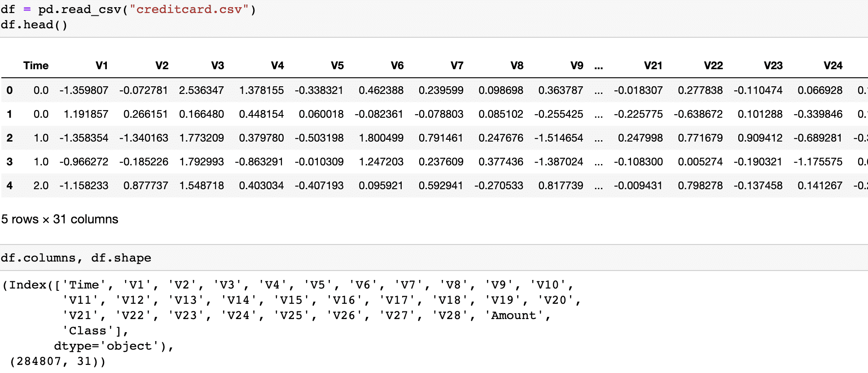868x373 pixels.
Task: Click the '5 rows × 31 columns' summary text
Action: coord(60,219)
